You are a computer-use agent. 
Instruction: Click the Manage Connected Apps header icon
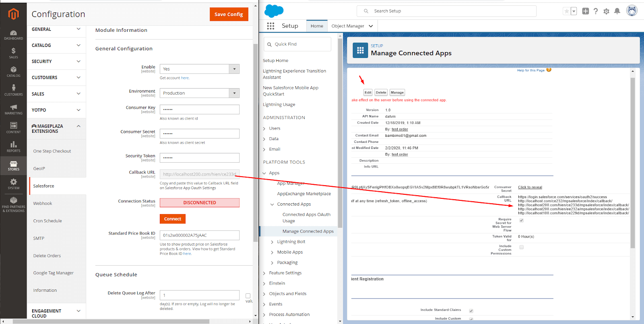tap(360, 50)
